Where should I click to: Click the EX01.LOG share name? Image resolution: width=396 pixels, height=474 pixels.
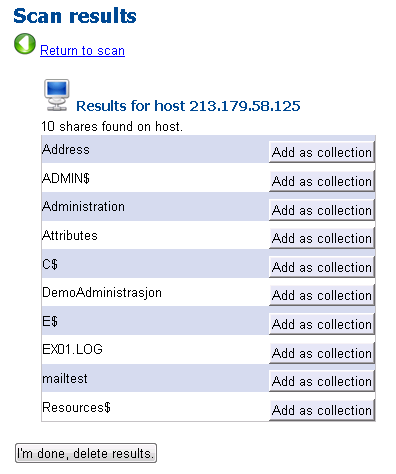point(72,349)
